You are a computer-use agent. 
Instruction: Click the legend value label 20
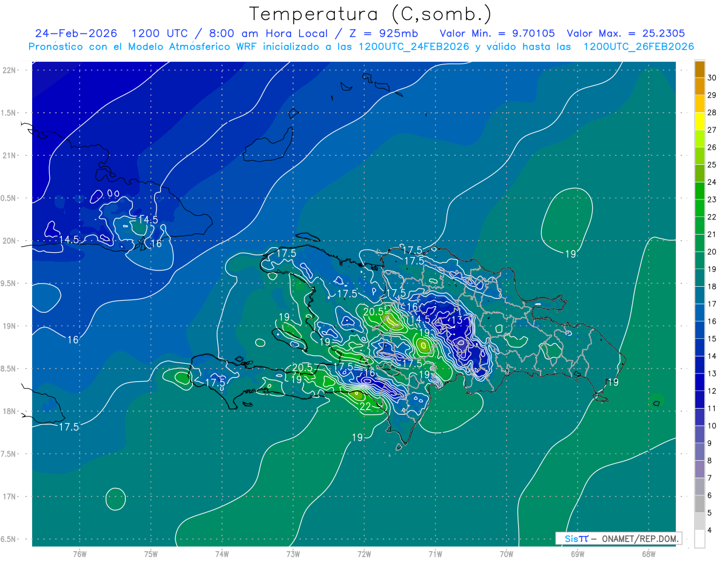(x=712, y=252)
